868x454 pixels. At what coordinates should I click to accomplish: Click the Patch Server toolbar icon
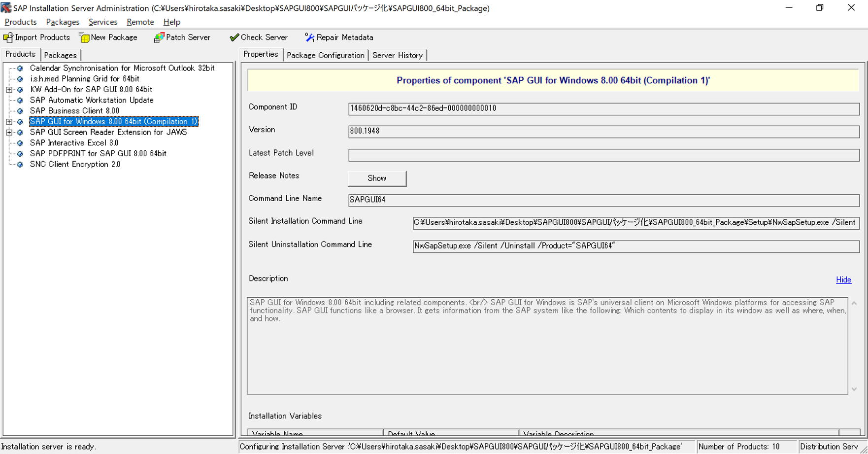click(x=159, y=38)
